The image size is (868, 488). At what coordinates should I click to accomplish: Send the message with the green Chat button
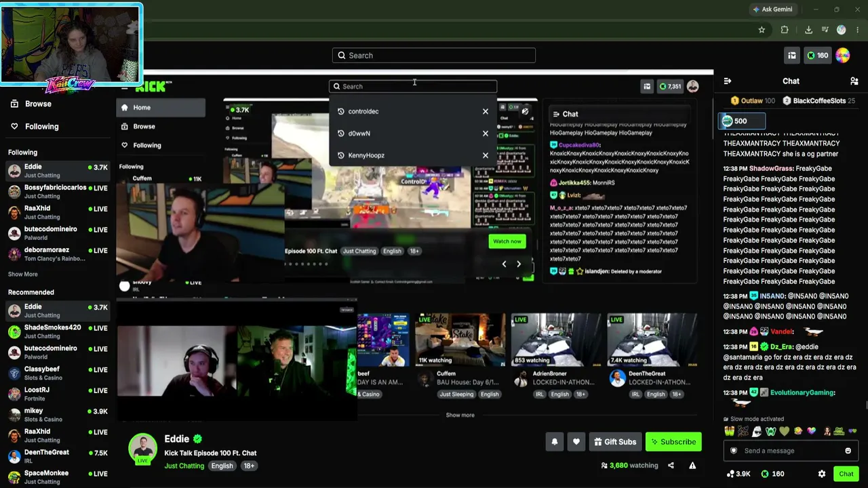click(x=846, y=474)
